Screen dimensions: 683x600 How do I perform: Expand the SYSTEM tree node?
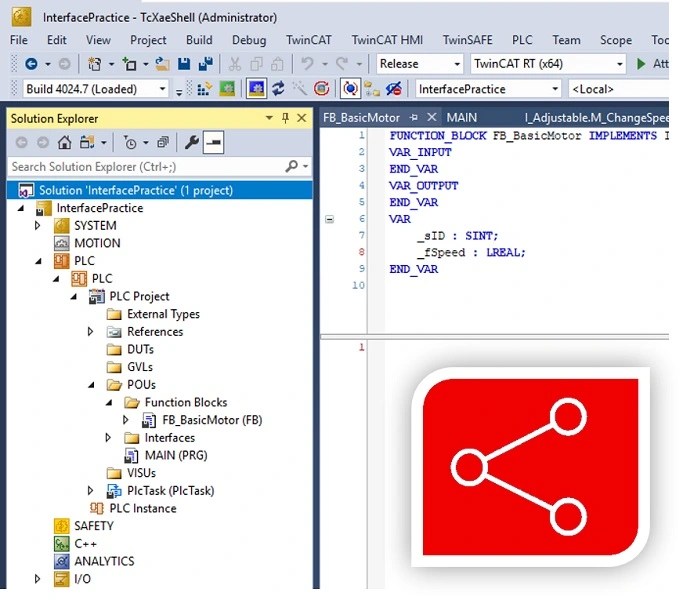point(37,226)
